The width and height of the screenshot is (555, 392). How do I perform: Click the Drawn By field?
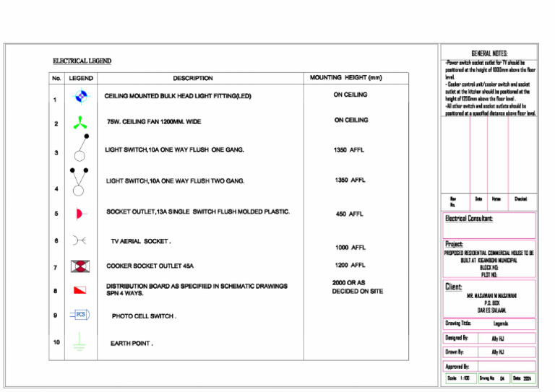point(489,352)
